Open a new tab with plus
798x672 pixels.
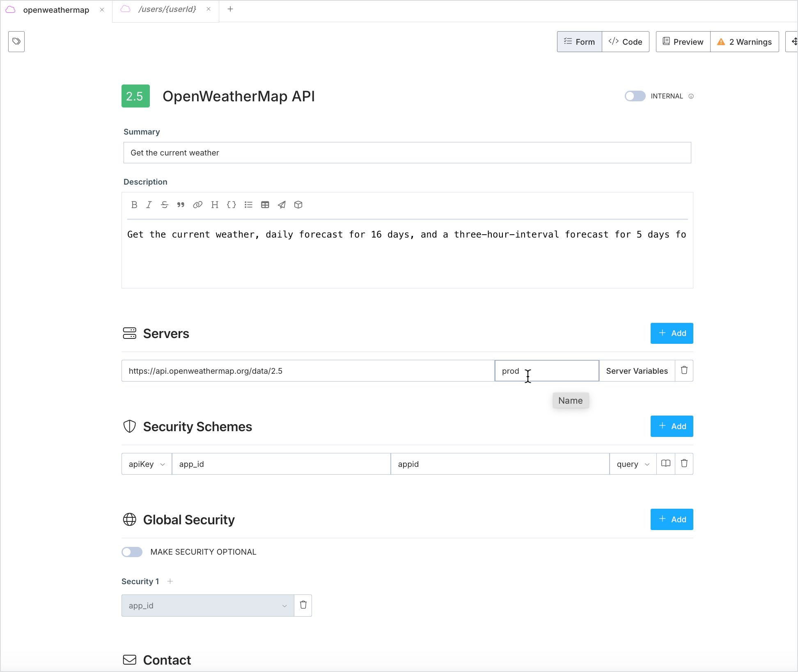point(230,9)
